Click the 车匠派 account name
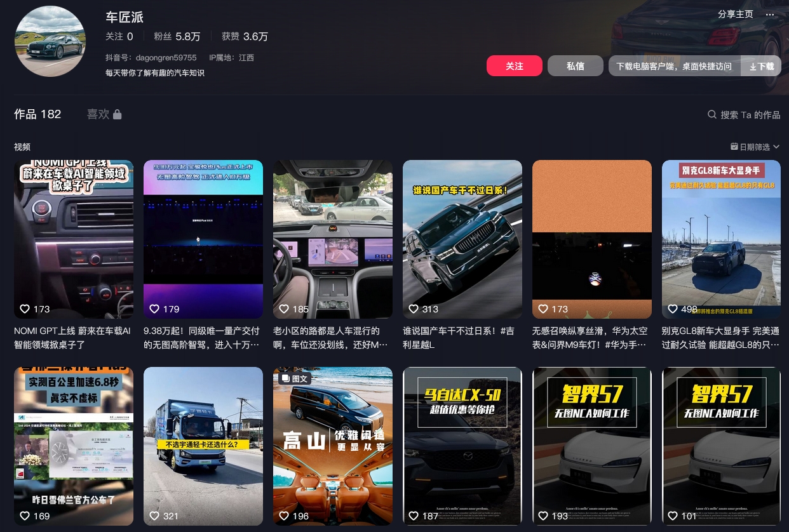This screenshot has height=532, width=789. (125, 17)
